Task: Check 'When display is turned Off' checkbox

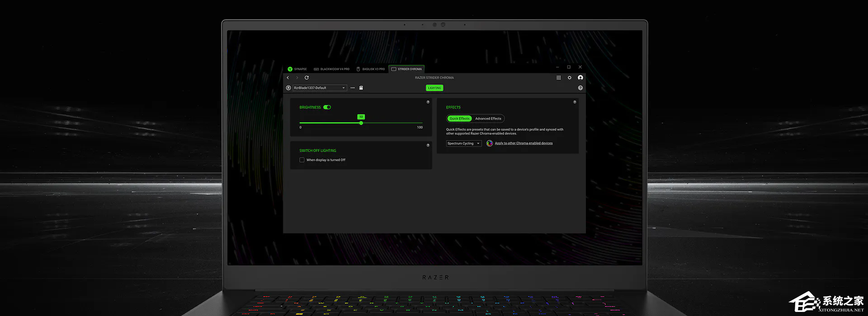Action: [x=302, y=160]
